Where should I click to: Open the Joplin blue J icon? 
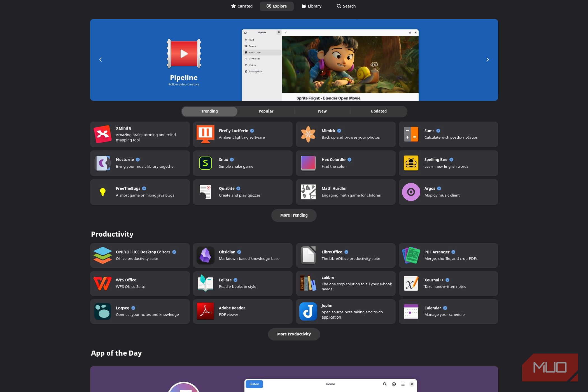(308, 311)
